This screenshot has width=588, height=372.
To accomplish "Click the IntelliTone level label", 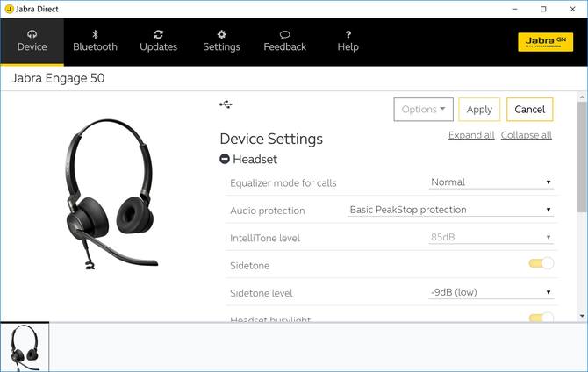I will (265, 238).
